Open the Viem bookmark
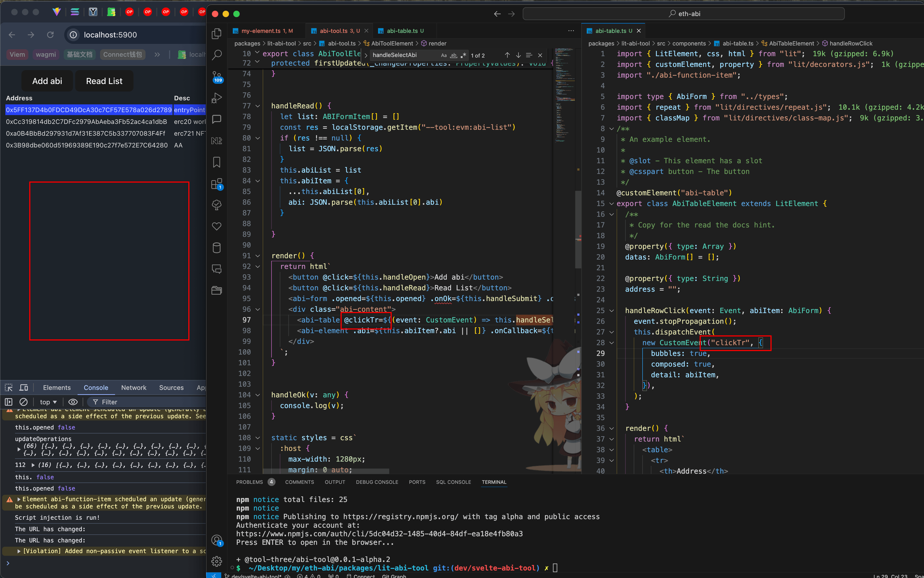924x578 pixels. [17, 55]
